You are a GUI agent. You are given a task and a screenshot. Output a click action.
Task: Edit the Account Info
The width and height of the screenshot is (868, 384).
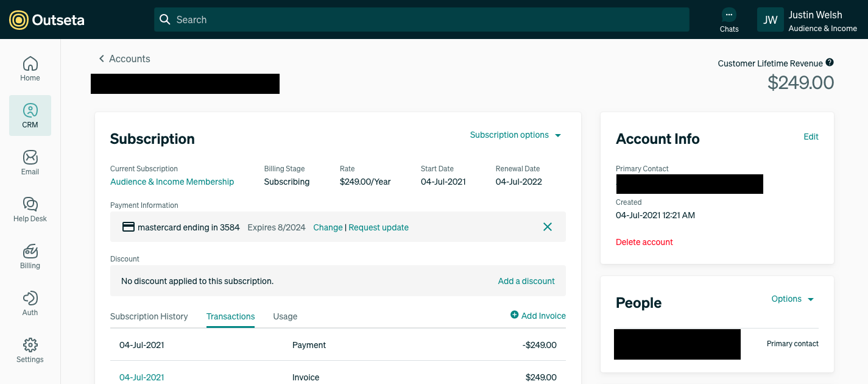tap(811, 137)
